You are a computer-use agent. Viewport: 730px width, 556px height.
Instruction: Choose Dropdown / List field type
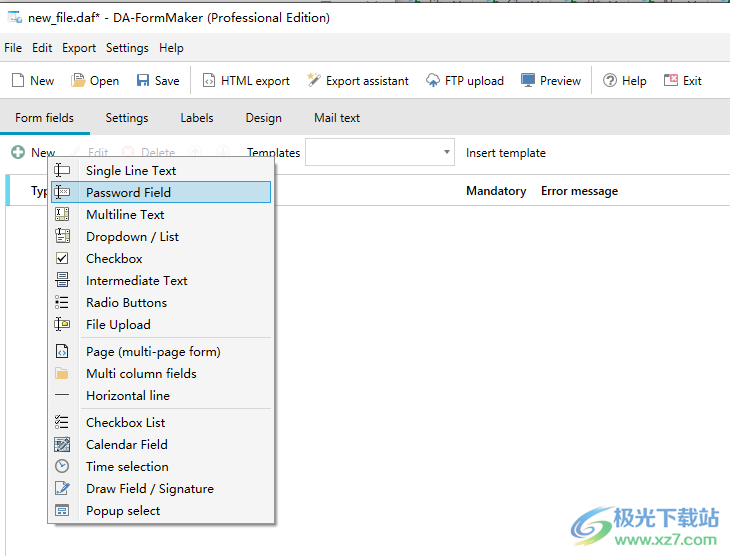132,237
